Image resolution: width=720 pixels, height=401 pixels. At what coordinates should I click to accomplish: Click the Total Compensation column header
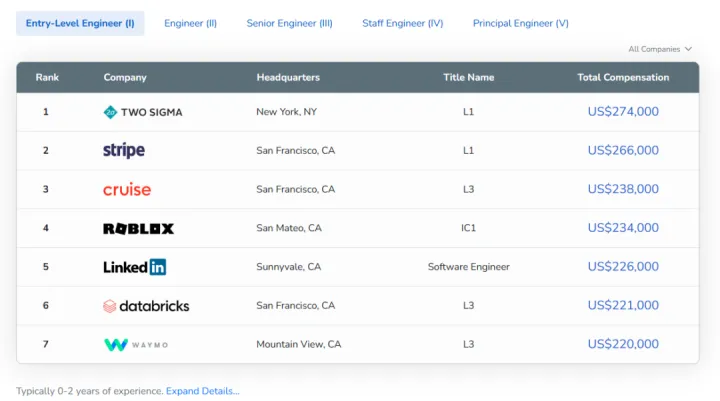point(623,77)
